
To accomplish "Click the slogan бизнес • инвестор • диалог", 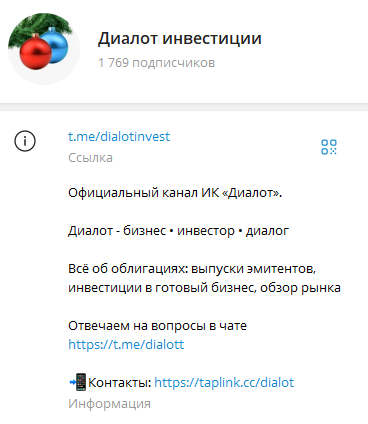I will click(206, 231).
